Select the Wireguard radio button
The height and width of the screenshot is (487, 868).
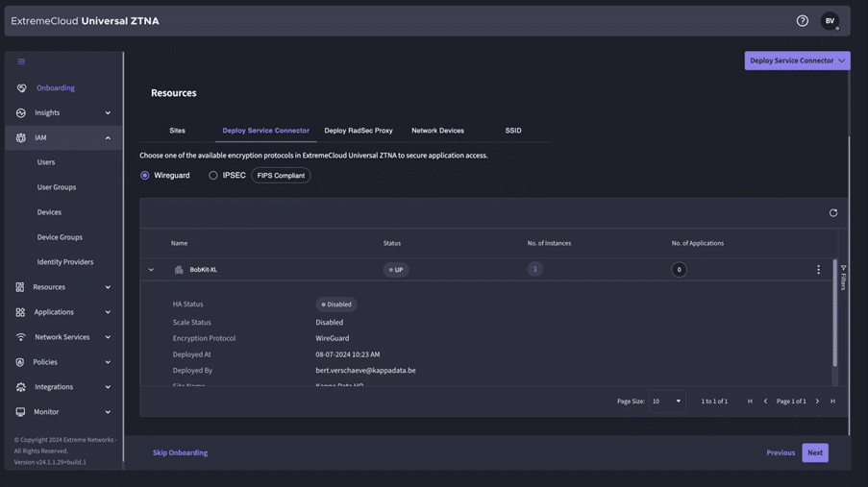pos(145,176)
